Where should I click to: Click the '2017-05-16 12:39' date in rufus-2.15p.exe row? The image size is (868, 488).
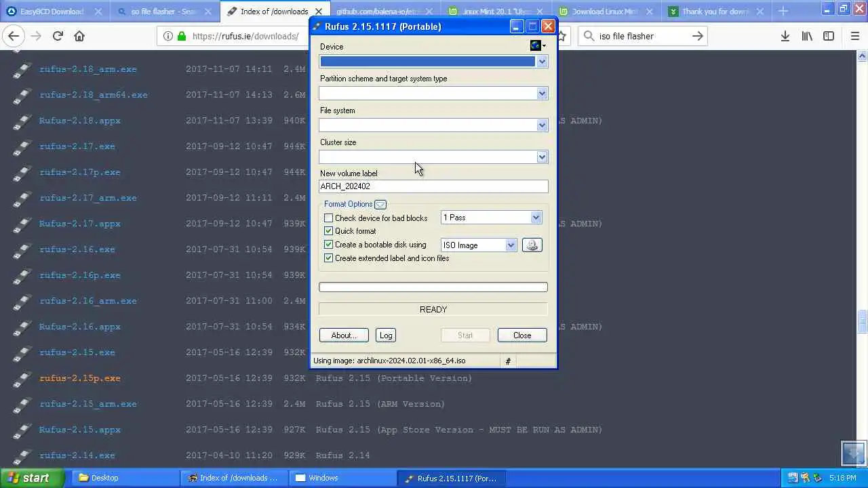pos(229,378)
